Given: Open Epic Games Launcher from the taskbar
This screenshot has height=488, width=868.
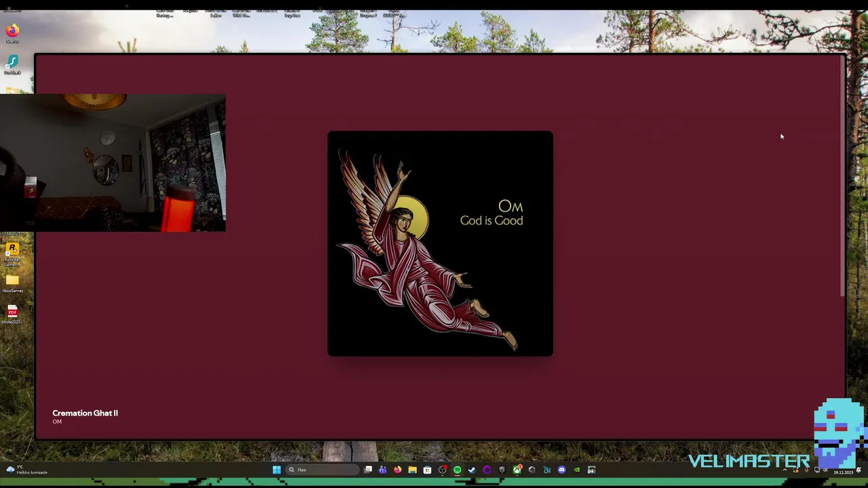Looking at the screenshot, I should [502, 470].
